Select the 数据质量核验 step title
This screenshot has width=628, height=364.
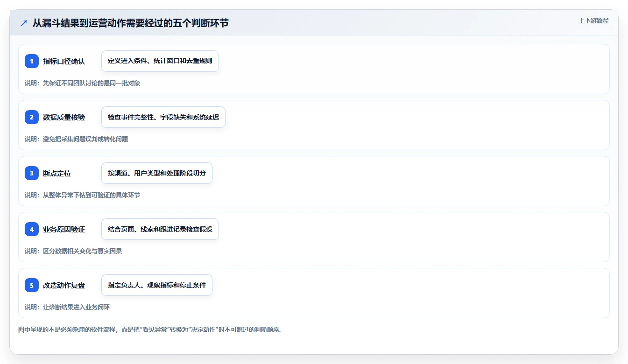[x=64, y=117]
